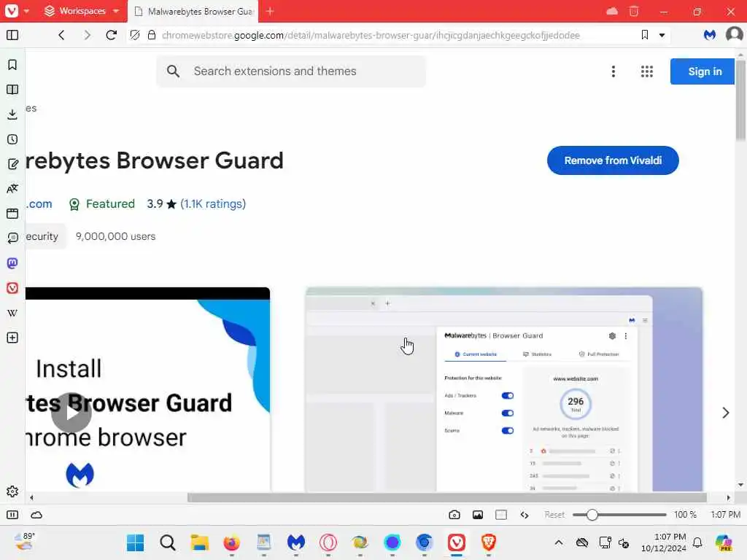The width and height of the screenshot is (747, 560).
Task: Open sync cloud icon in status bar
Action: [36, 515]
